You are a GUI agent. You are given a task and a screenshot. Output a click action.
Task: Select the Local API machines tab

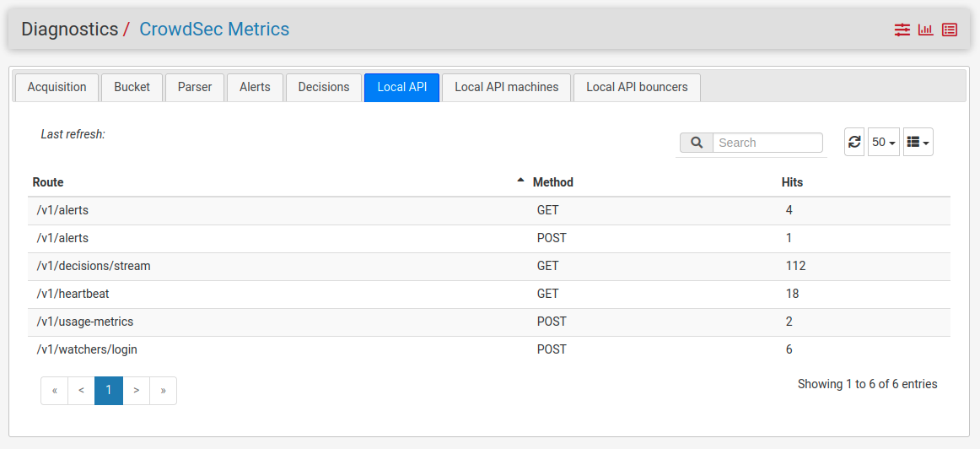pyautogui.click(x=506, y=87)
